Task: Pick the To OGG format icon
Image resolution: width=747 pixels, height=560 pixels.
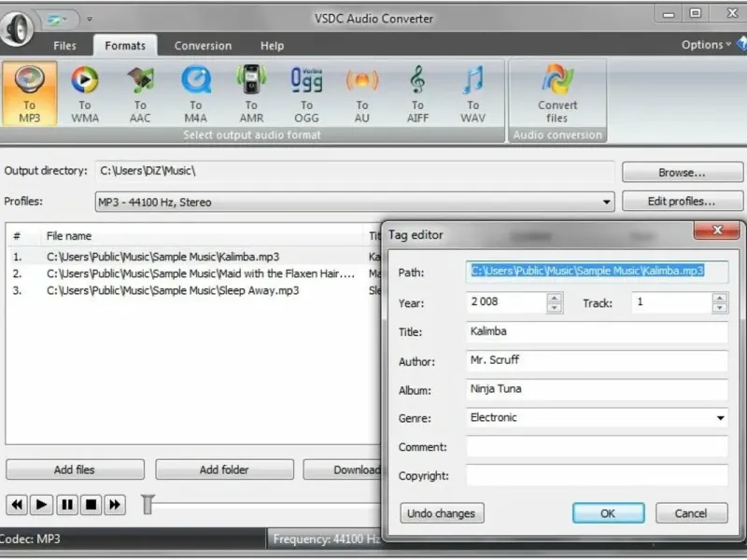Action: tap(306, 94)
